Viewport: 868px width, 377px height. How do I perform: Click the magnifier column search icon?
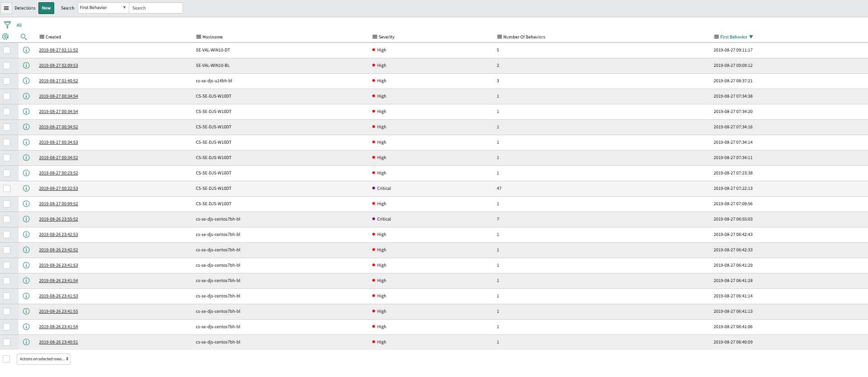pyautogui.click(x=23, y=37)
